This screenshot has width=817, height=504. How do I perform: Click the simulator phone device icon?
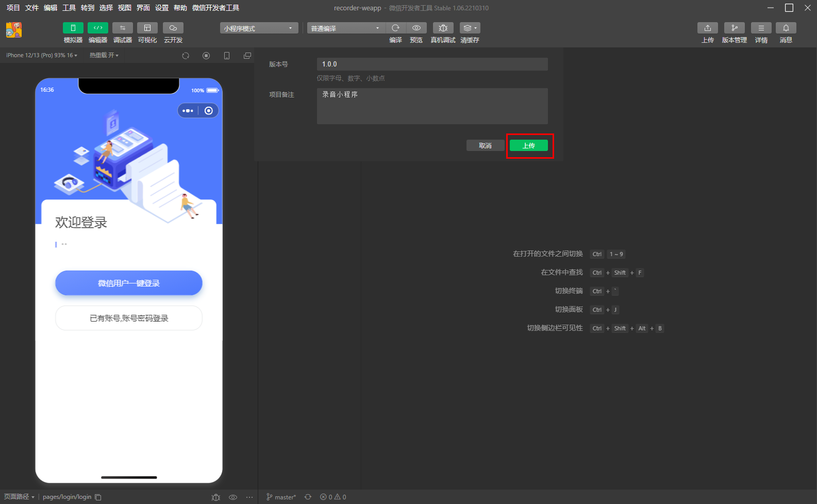pos(227,56)
